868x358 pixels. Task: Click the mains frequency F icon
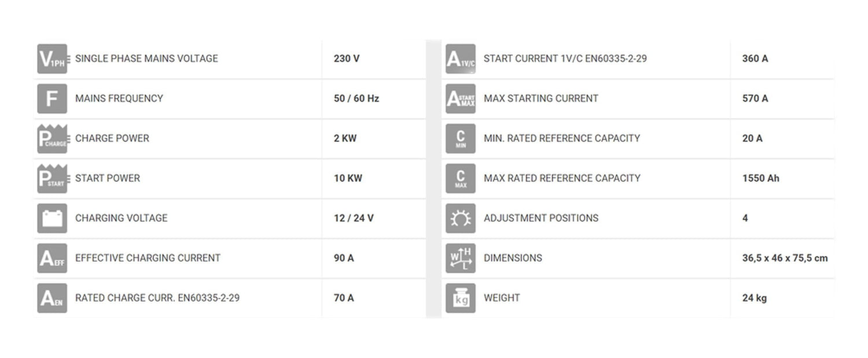[x=52, y=98]
